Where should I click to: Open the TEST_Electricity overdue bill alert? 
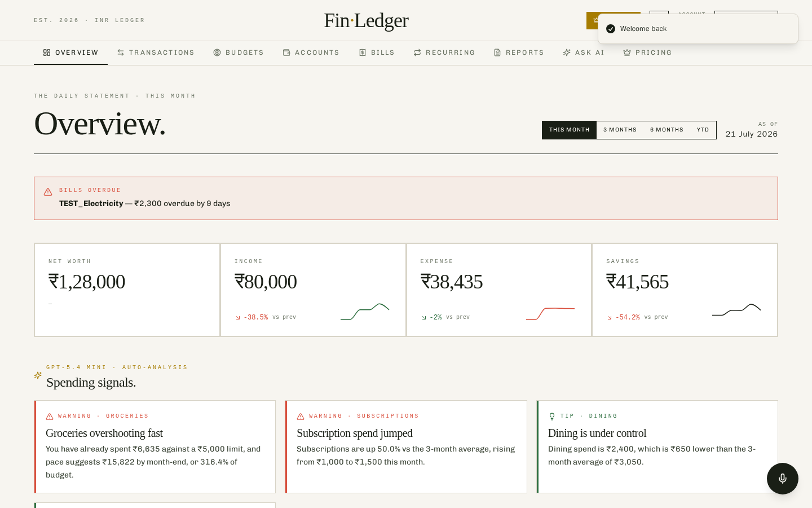click(x=406, y=198)
